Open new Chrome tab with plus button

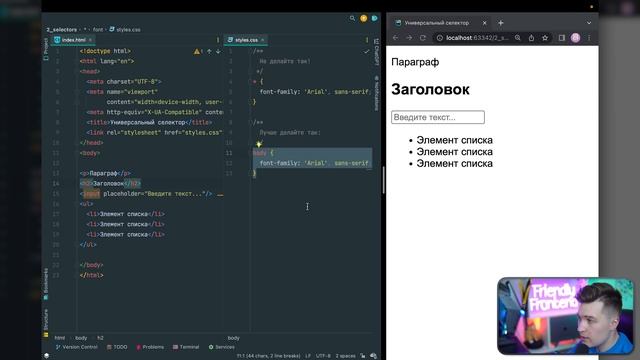coord(500,23)
